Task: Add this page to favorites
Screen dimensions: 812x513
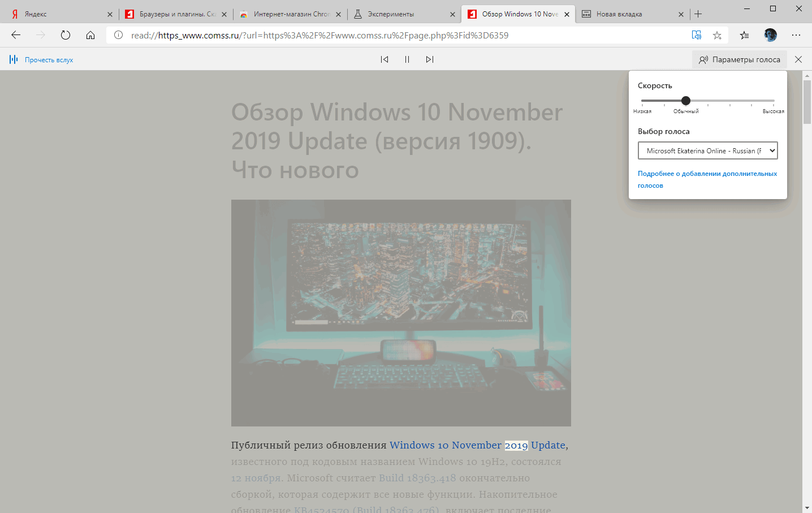Action: pyautogui.click(x=717, y=35)
